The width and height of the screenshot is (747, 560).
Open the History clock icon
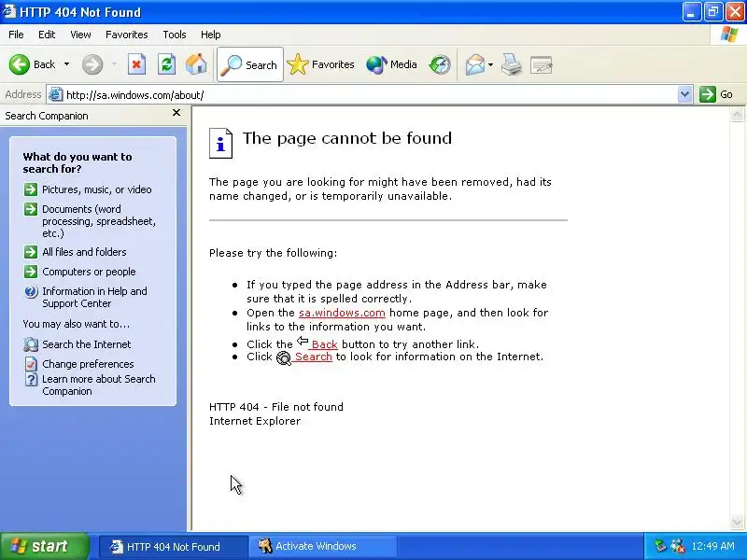(x=439, y=64)
